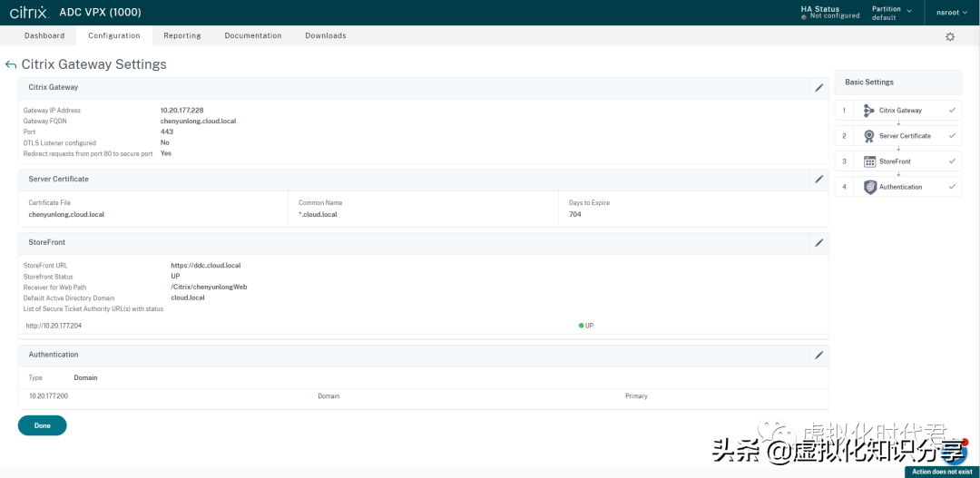Click the Certificate File name under Server Certificate
The width and height of the screenshot is (980, 478).
pos(66,214)
